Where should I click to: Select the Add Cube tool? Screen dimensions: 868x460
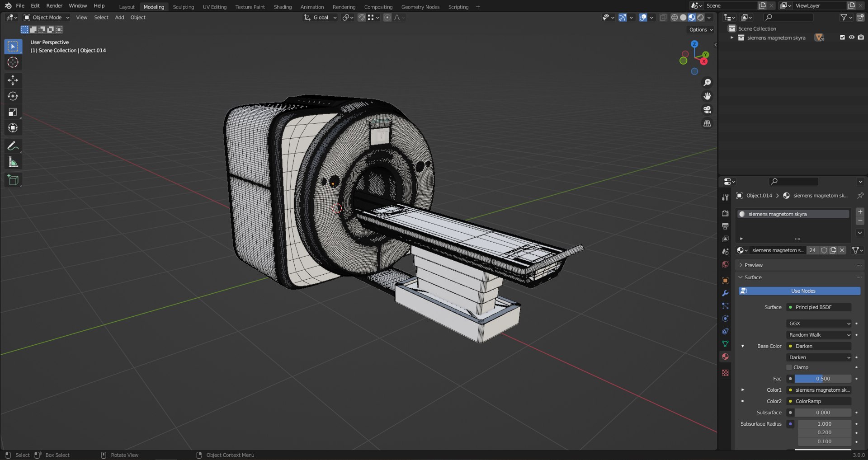pyautogui.click(x=13, y=180)
